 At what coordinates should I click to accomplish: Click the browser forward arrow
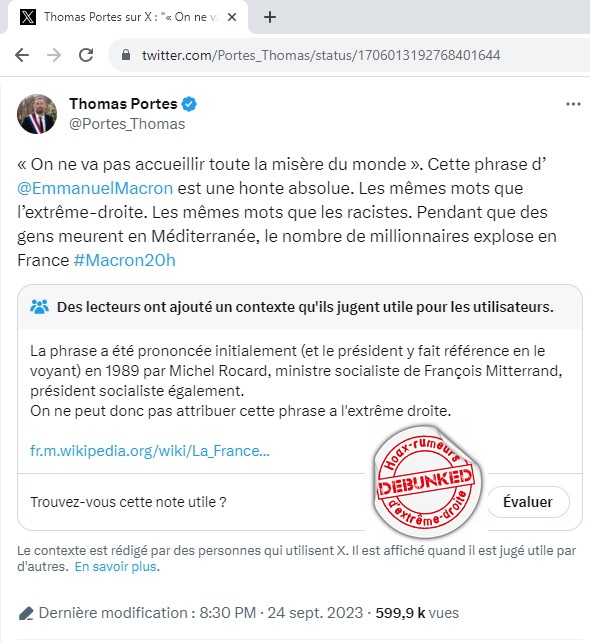tap(54, 55)
